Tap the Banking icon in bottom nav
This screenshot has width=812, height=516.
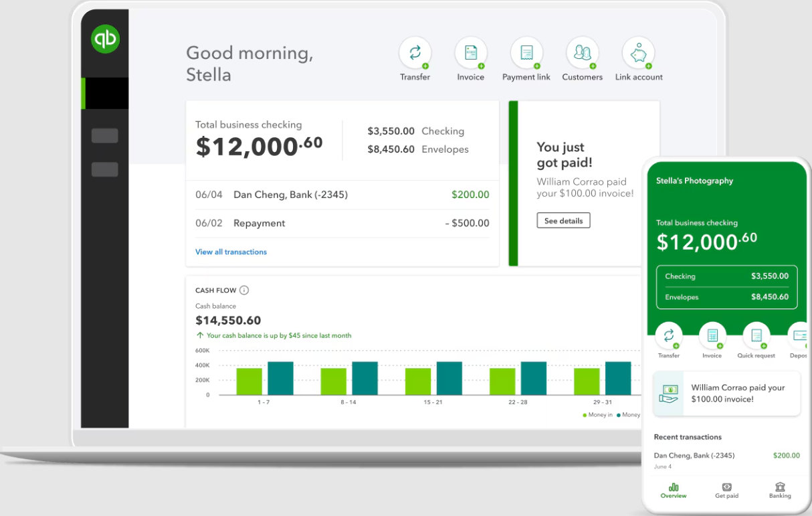pyautogui.click(x=780, y=491)
